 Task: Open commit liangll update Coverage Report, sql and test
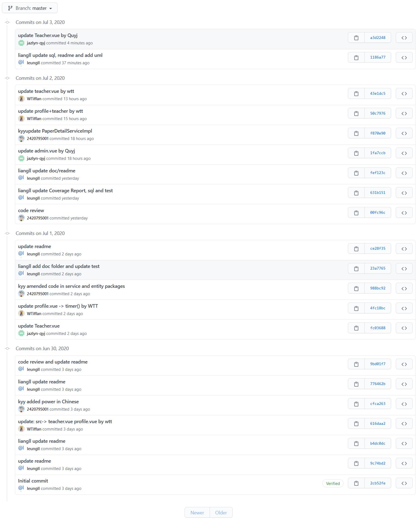click(65, 190)
